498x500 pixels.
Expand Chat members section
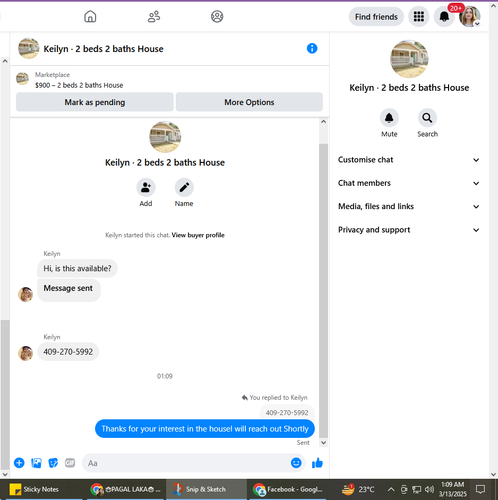pyautogui.click(x=409, y=183)
